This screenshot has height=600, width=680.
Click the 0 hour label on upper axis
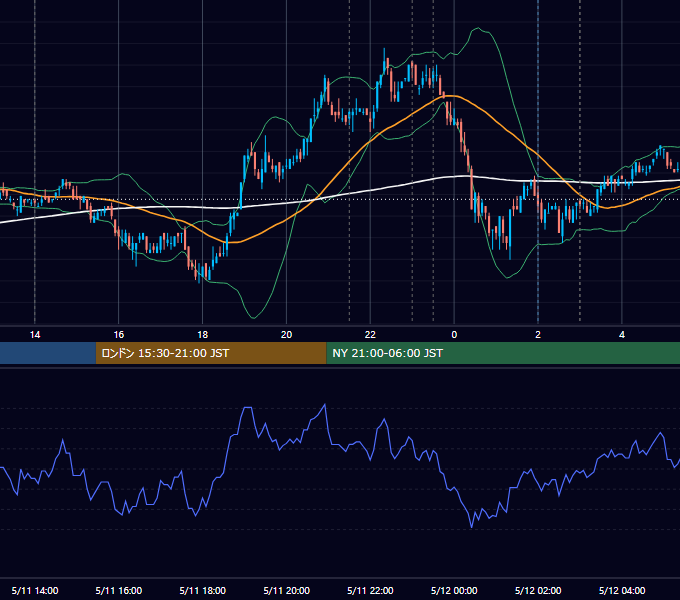pyautogui.click(x=454, y=335)
